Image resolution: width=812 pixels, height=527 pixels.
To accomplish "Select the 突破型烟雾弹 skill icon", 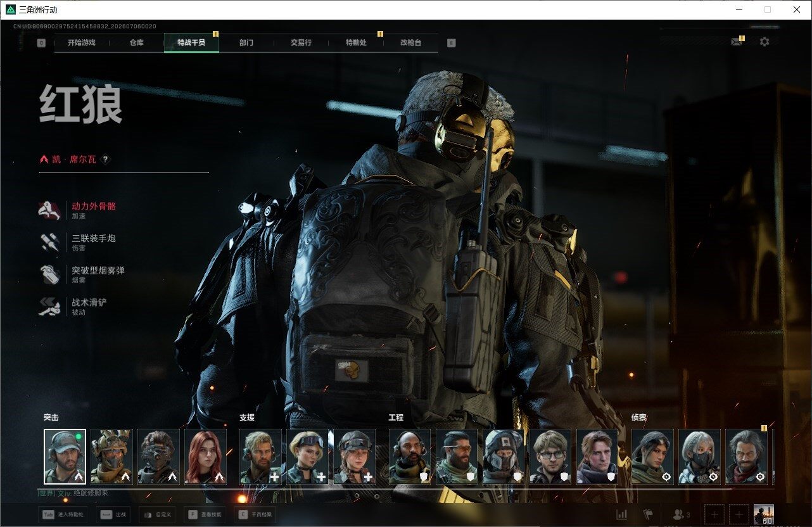I will [x=50, y=275].
